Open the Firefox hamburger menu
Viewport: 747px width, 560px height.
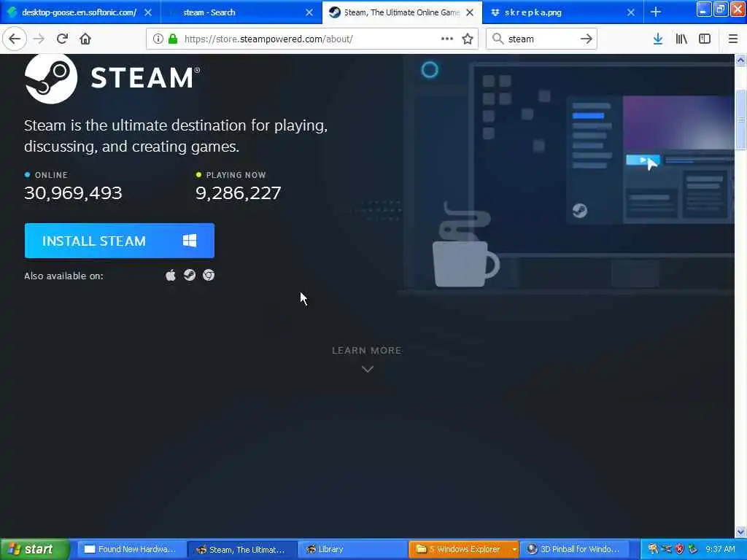click(732, 39)
